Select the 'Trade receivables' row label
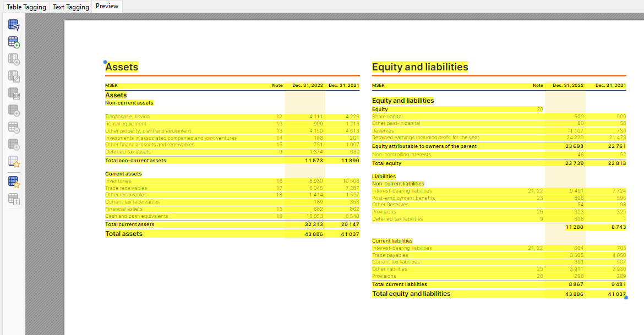The height and width of the screenshot is (335, 644). [x=125, y=188]
